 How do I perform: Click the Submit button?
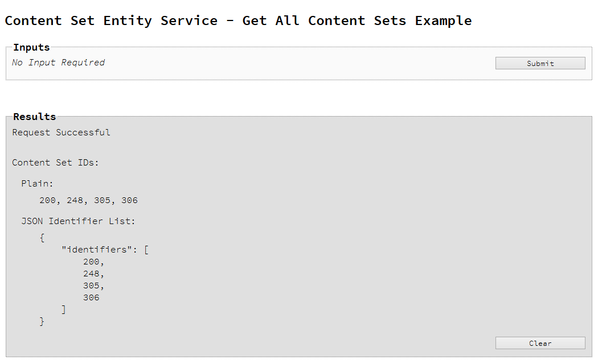coord(540,63)
